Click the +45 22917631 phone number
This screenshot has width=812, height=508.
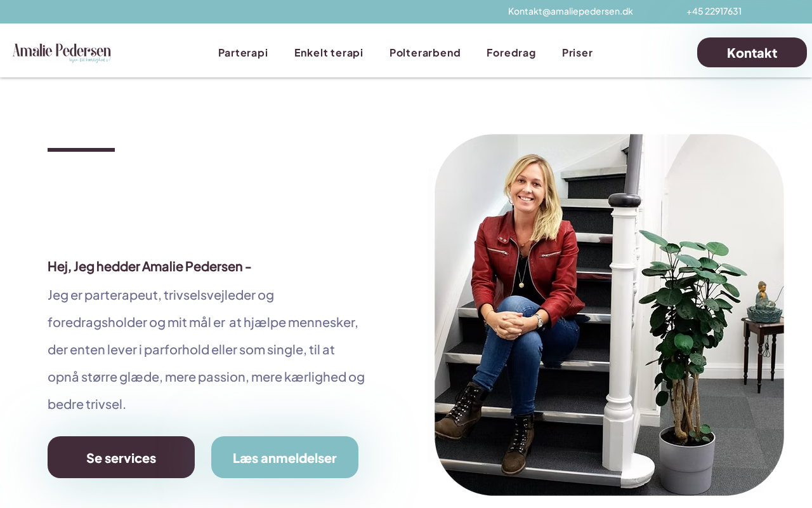714,11
